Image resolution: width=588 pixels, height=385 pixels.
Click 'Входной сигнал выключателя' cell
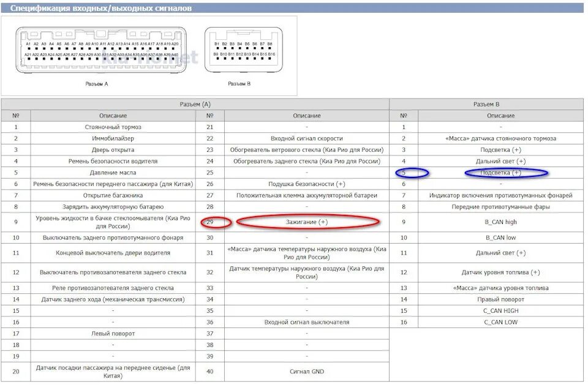[x=307, y=322]
